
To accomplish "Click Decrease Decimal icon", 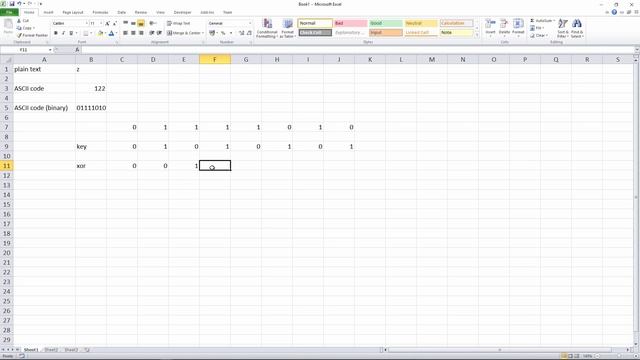I will tap(249, 33).
